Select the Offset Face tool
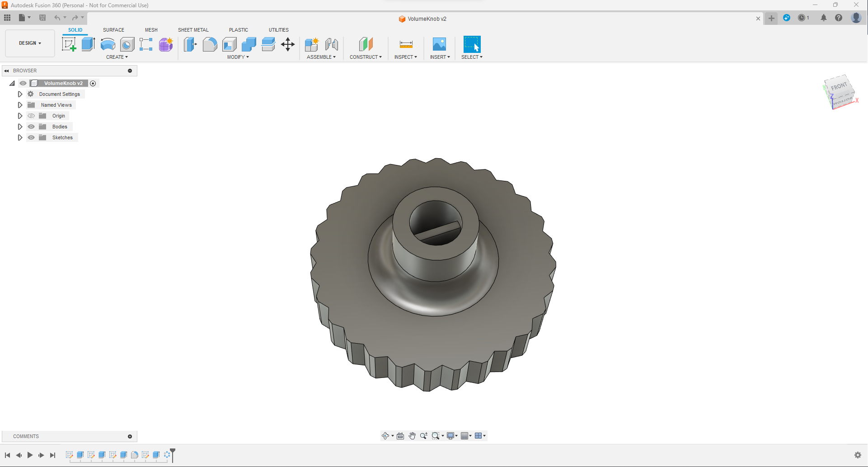 [x=268, y=44]
